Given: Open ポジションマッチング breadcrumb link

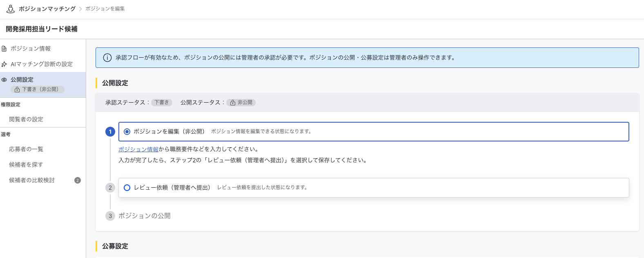Looking at the screenshot, I should coord(47,9).
